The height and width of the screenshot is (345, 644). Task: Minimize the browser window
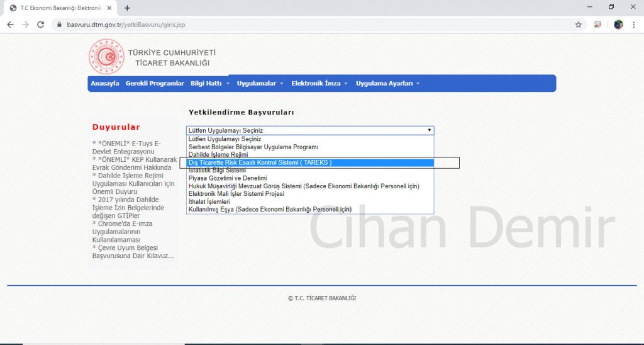[x=590, y=7]
